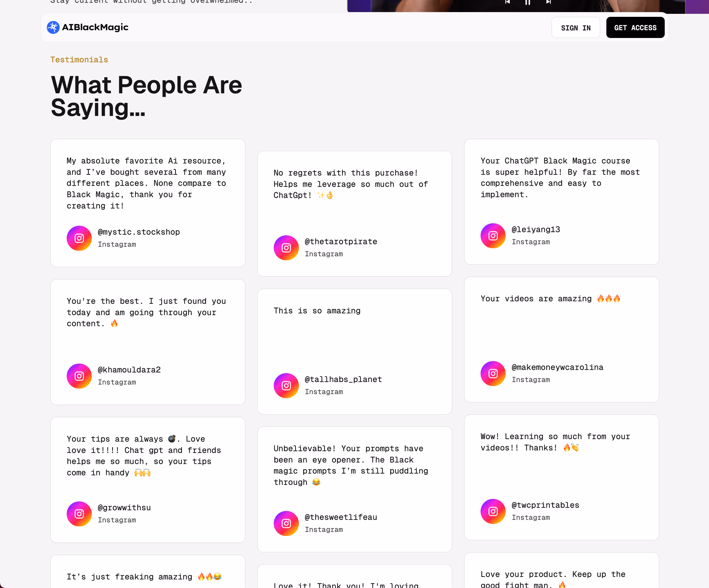The height and width of the screenshot is (588, 709).
Task: Skip to the next video track
Action: coord(549,2)
